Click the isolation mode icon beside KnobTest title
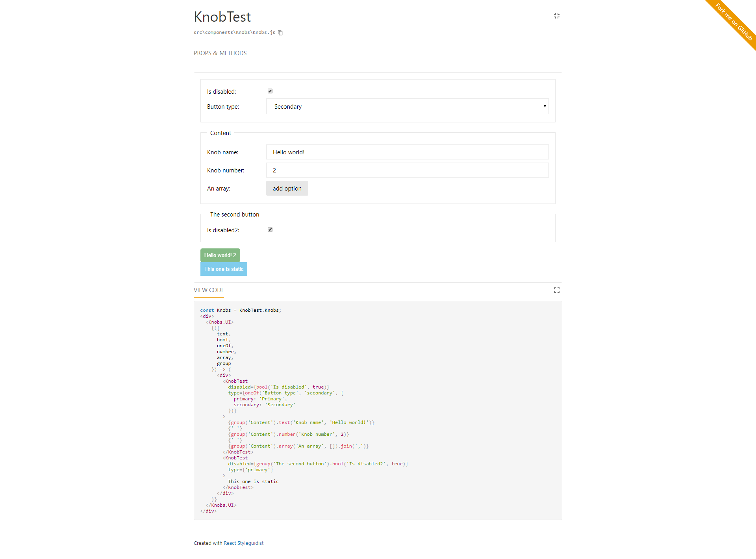This screenshot has width=756, height=559. 556,16
